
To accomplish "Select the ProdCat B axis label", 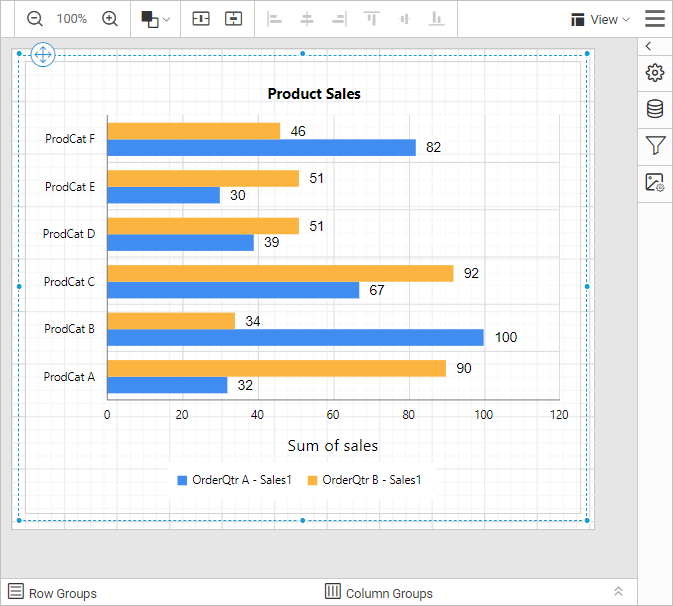I will tap(69, 329).
